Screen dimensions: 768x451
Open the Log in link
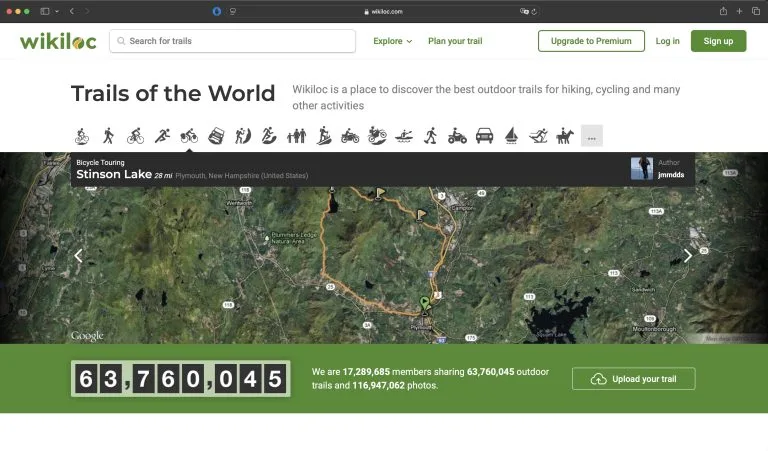[668, 41]
